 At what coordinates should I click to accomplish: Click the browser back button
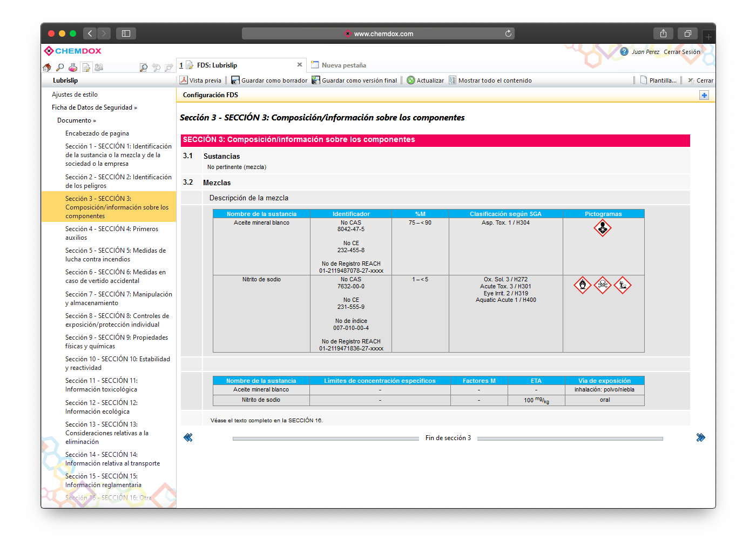click(90, 33)
